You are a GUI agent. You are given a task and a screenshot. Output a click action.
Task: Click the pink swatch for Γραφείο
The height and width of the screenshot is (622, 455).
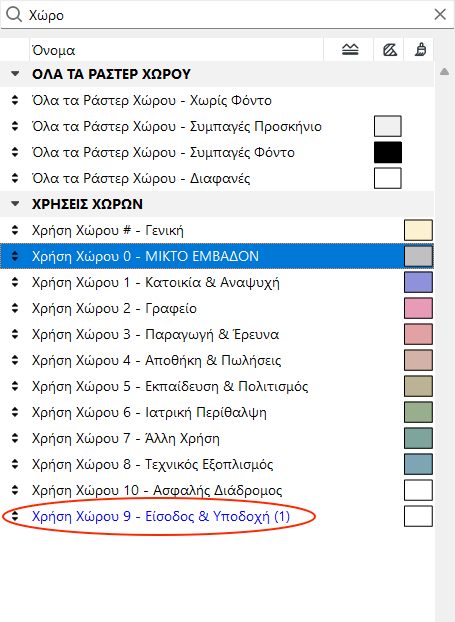418,308
